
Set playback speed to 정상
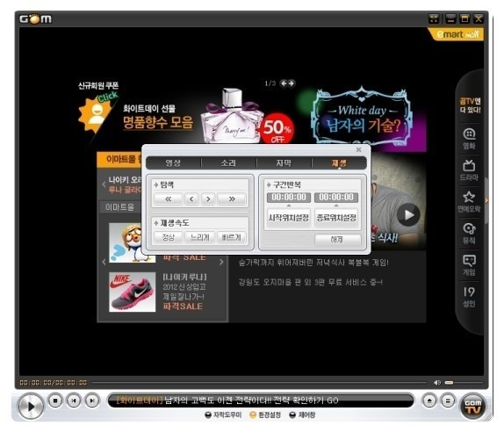coord(169,237)
